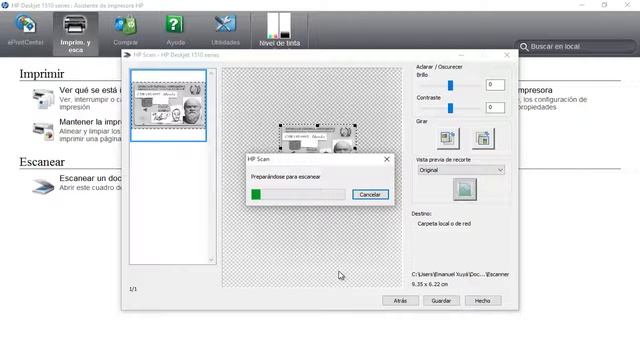
Task: Click the HP logo in title bar
Action: pos(5,5)
